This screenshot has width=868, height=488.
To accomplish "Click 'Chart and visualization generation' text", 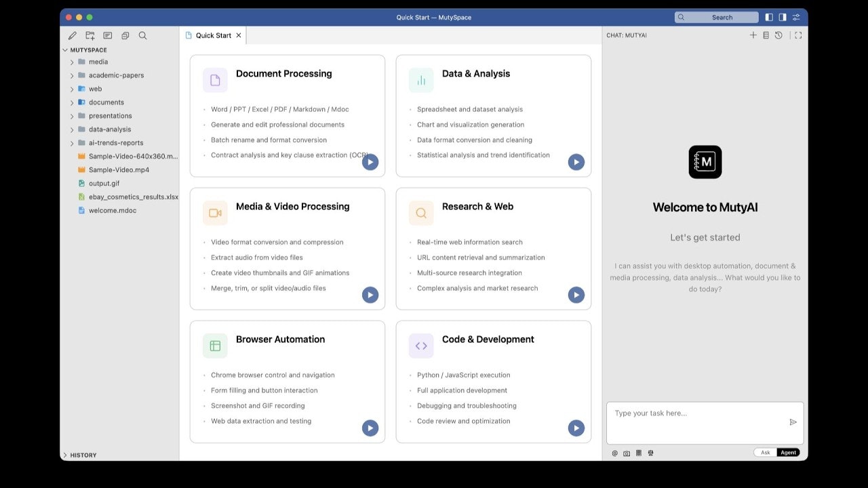I will pos(471,125).
